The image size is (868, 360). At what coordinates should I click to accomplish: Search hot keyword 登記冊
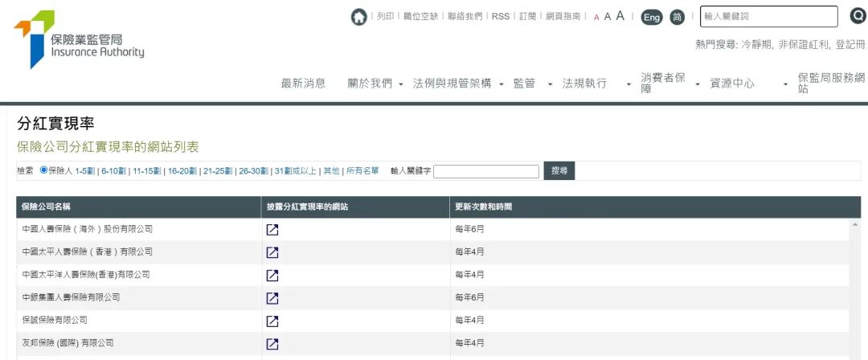tap(850, 45)
